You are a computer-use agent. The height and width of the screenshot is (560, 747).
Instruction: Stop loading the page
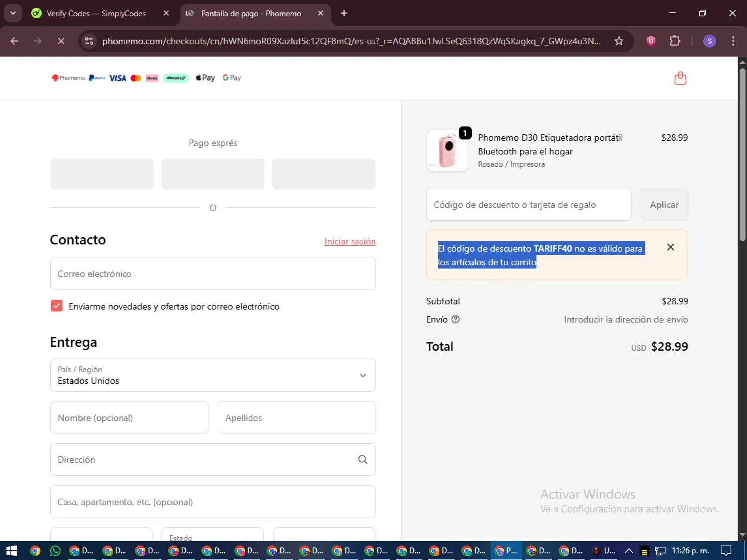(x=61, y=41)
